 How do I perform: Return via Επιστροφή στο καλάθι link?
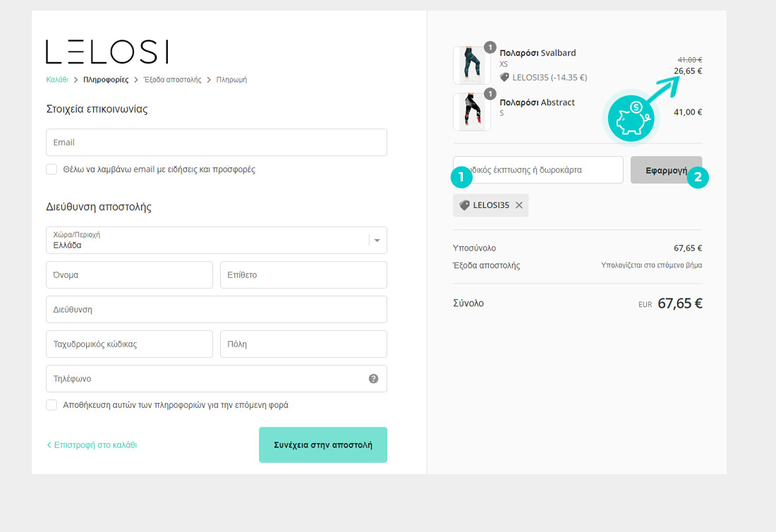tap(95, 445)
